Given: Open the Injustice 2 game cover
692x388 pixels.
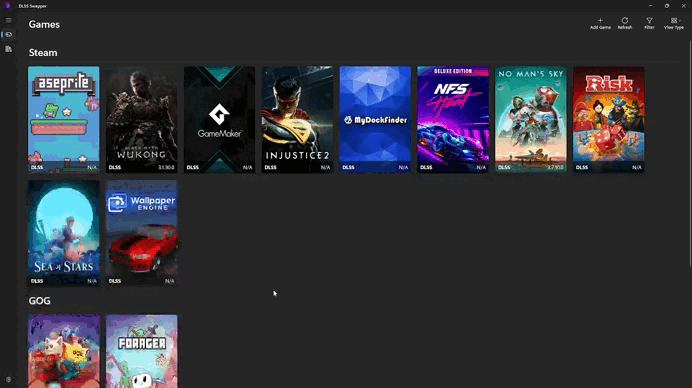Looking at the screenshot, I should (x=297, y=119).
